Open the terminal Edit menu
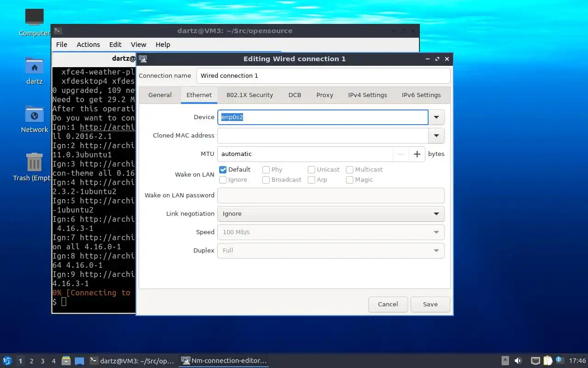The image size is (588, 368). [x=115, y=45]
